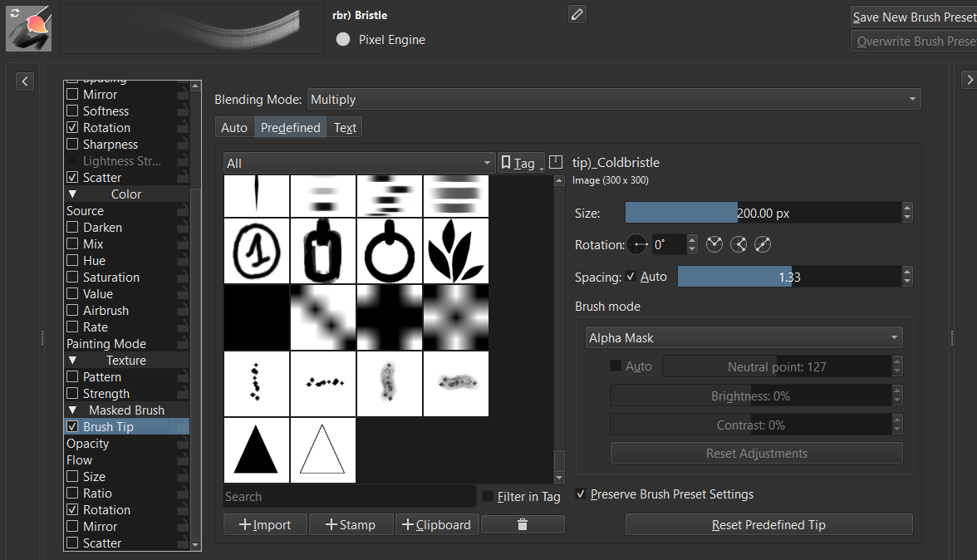Select the leaf-shaped brush tip thumbnail
This screenshot has height=560, width=977.
tap(455, 250)
